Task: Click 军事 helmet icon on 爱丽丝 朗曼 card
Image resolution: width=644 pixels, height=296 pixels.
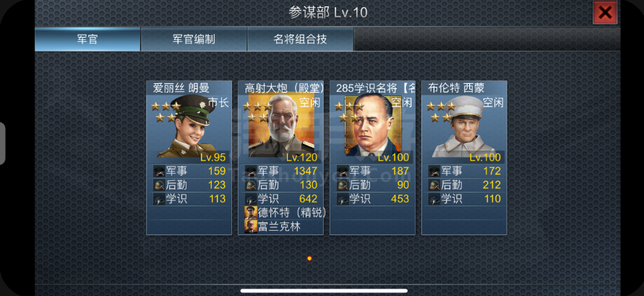Action: pyautogui.click(x=159, y=171)
